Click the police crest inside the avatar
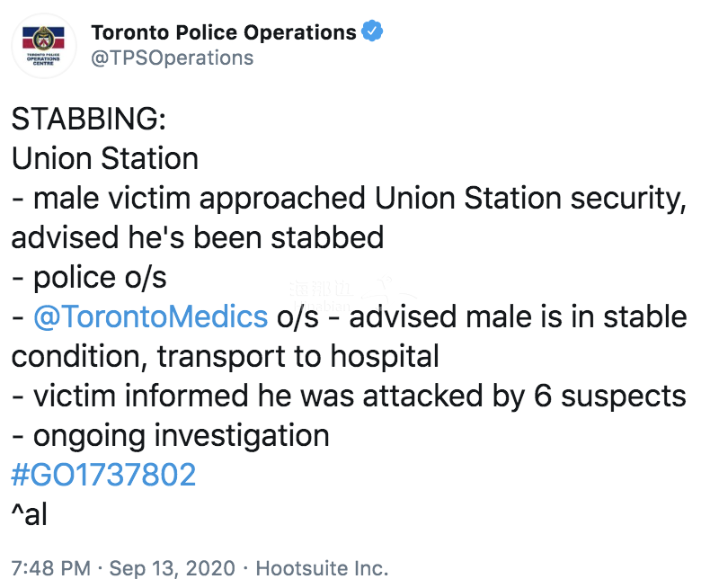Viewport: 710px width, 588px height. coord(43,38)
